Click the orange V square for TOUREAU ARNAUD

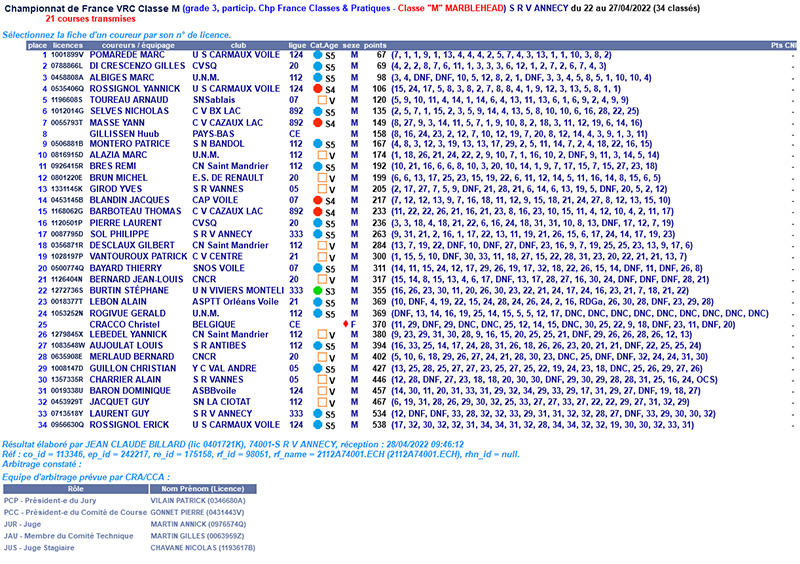coord(322,101)
